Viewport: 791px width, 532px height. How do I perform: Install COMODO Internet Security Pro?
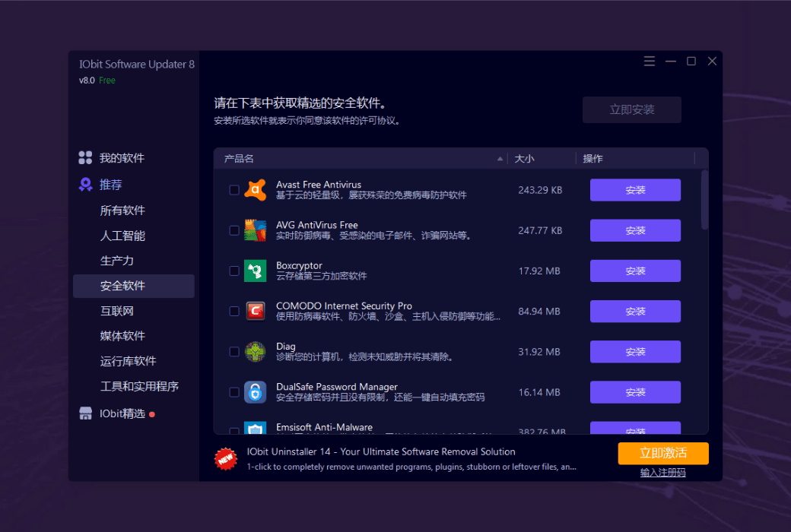[x=635, y=311]
